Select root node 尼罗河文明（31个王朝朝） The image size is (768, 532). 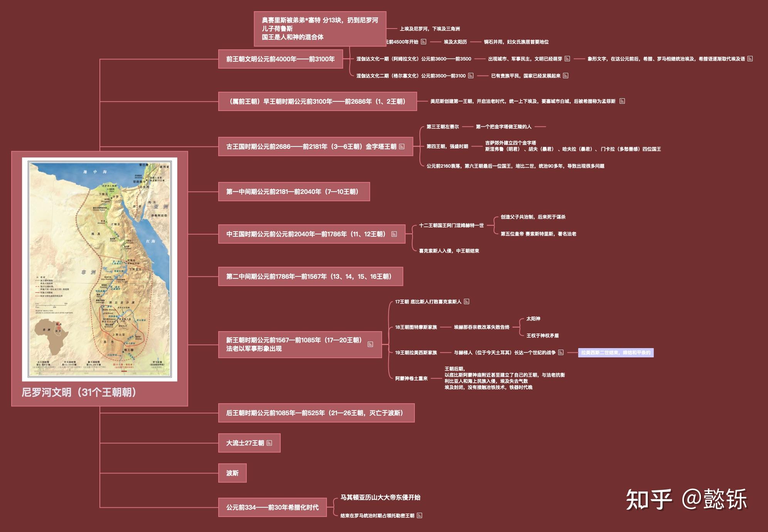point(99,279)
